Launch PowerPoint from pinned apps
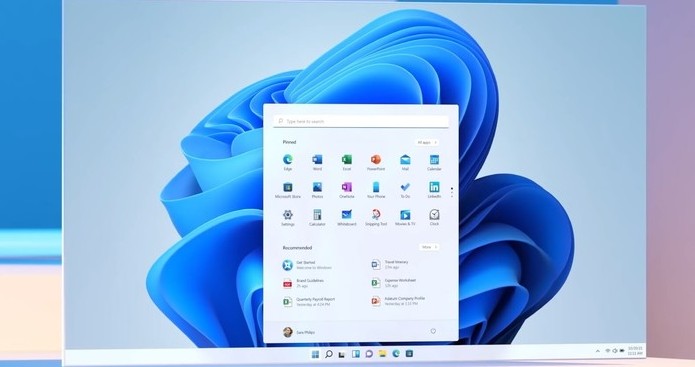 (x=376, y=162)
